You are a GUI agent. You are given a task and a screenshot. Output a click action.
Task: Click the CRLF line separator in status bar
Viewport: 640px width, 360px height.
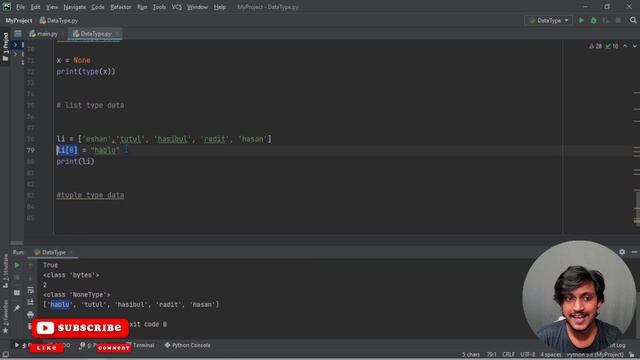pyautogui.click(x=508, y=355)
